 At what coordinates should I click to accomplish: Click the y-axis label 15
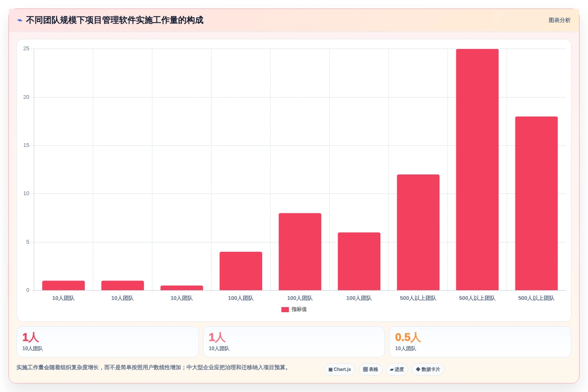[x=26, y=145]
